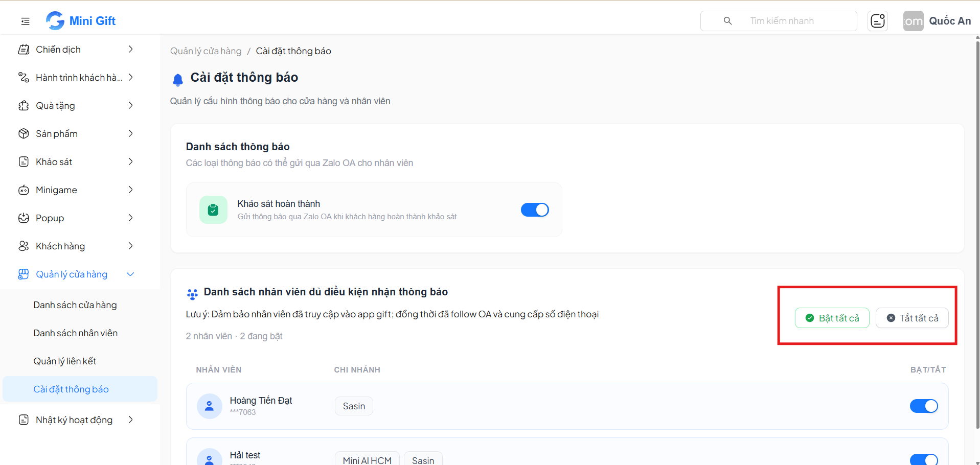This screenshot has height=465, width=980.
Task: Expand the Chiến dịch menu chevron
Action: pos(130,50)
